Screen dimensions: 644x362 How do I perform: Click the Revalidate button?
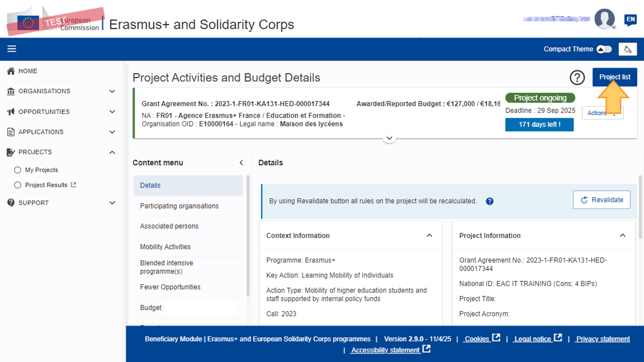(x=602, y=200)
